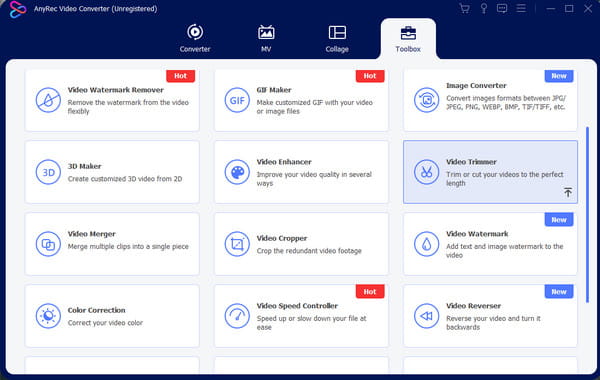Open the Video Merger overlapping squares icon
This screenshot has width=600, height=380.
click(48, 244)
